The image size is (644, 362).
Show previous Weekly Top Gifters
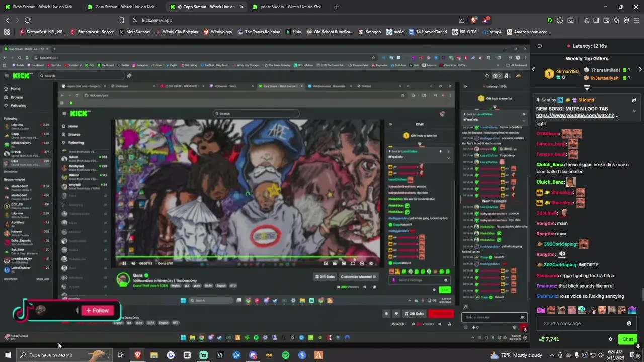point(534,70)
